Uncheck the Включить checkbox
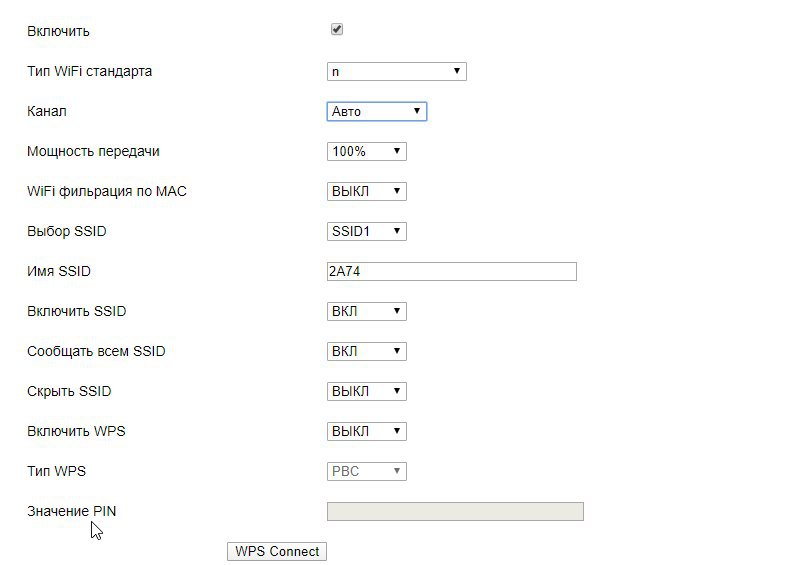787x565 pixels. click(x=337, y=30)
